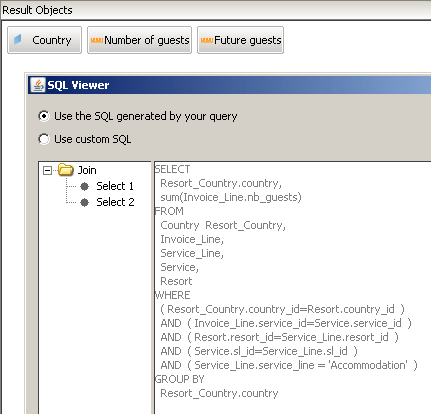Click the Java icon in SQL Viewer title
This screenshot has width=431, height=414.
[x=38, y=85]
